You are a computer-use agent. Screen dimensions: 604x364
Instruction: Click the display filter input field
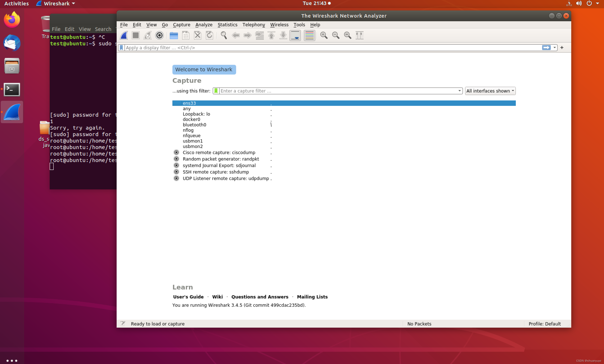click(331, 48)
